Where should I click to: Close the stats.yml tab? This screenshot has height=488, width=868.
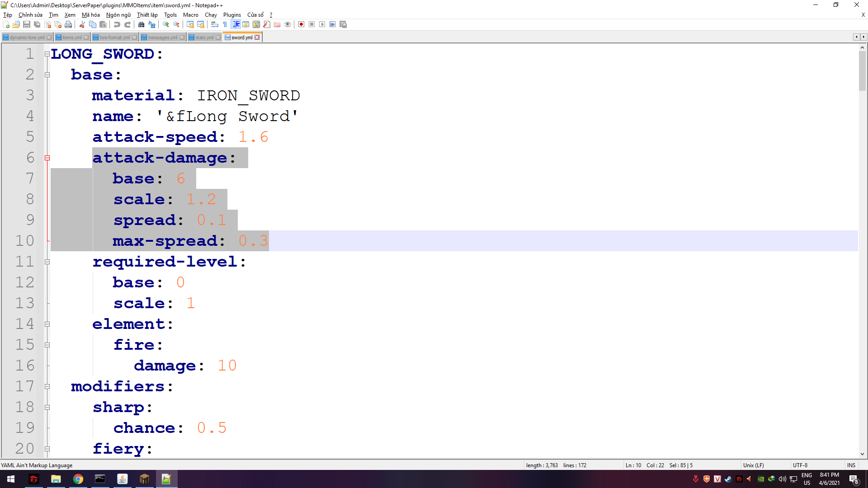(x=218, y=38)
